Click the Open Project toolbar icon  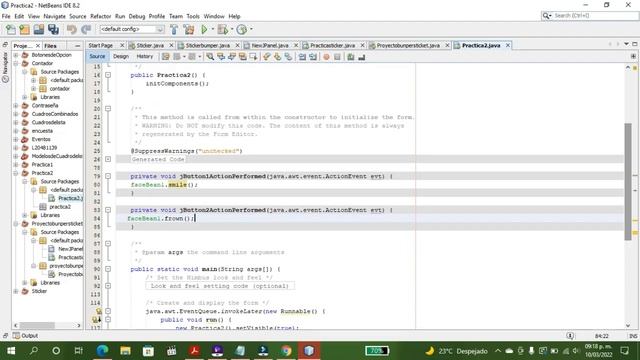pos(39,29)
